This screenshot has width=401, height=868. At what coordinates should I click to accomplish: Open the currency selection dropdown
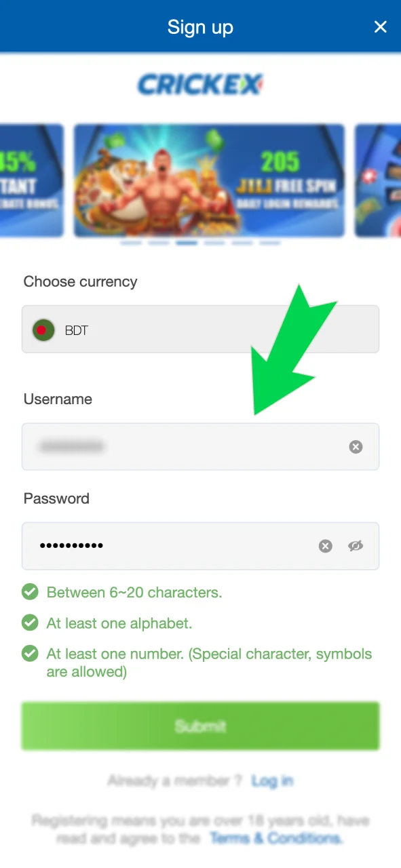coord(200,330)
